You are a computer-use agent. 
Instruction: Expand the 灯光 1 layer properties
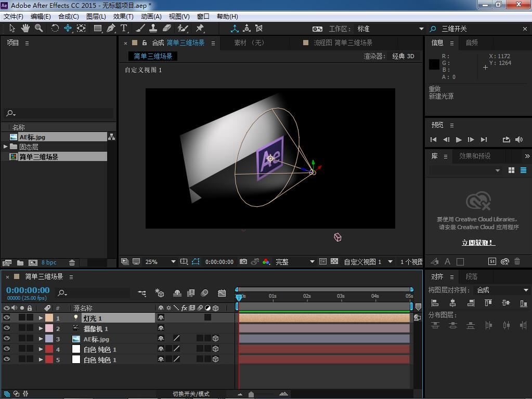[41, 318]
